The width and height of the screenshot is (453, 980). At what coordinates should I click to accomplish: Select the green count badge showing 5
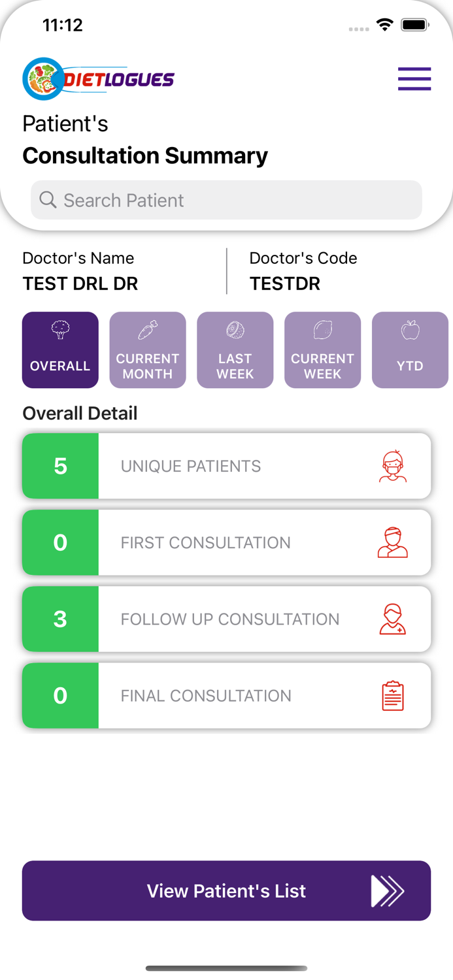click(60, 466)
